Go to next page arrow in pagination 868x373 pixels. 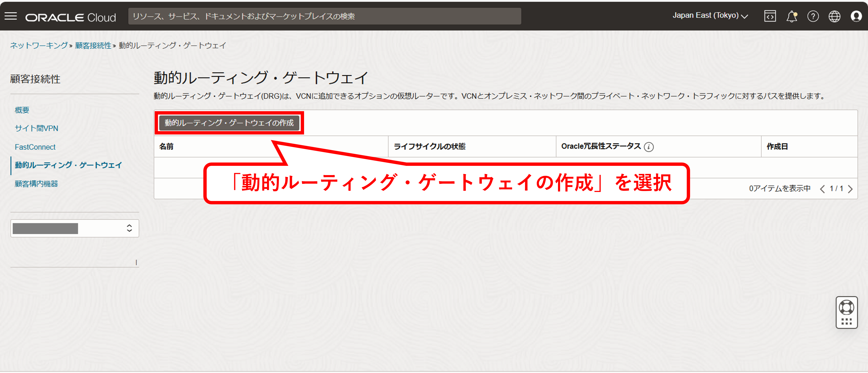[x=850, y=189]
